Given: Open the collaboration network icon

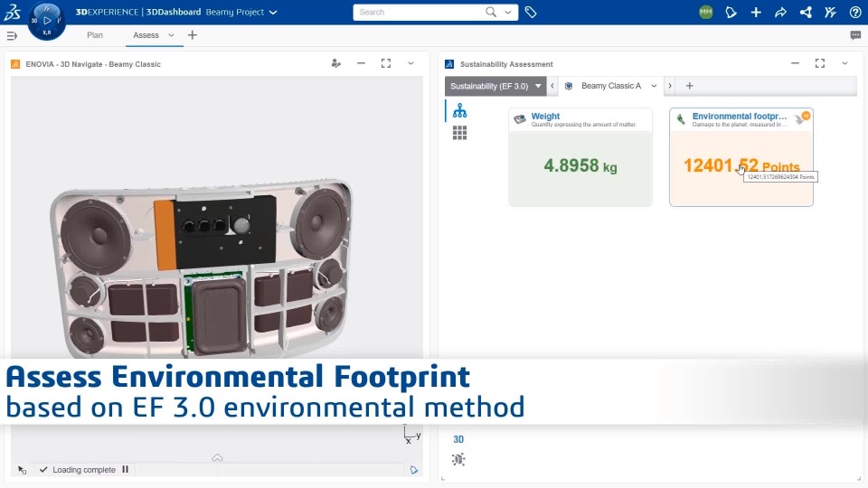Looking at the screenshot, I should tap(806, 12).
